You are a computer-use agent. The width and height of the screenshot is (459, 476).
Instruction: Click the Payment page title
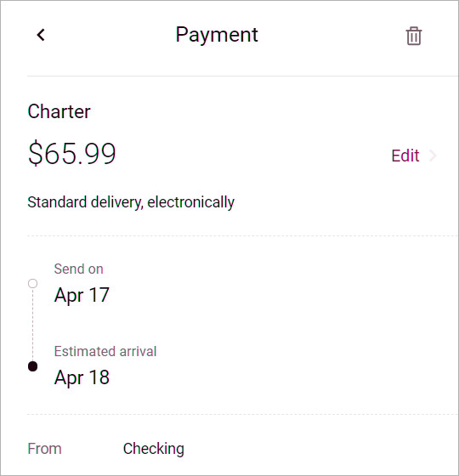point(217,35)
